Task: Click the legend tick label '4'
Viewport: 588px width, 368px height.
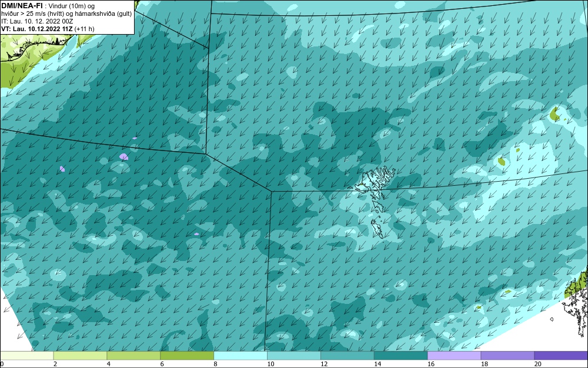Action: [x=108, y=364]
